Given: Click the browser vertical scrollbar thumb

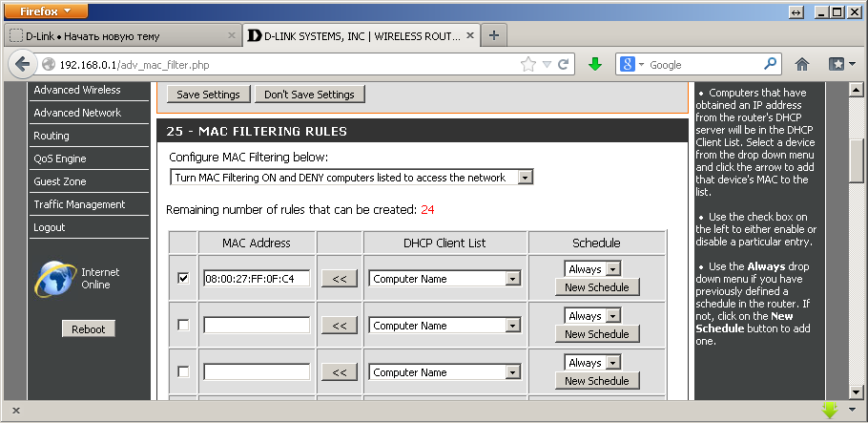Looking at the screenshot, I should [x=857, y=159].
